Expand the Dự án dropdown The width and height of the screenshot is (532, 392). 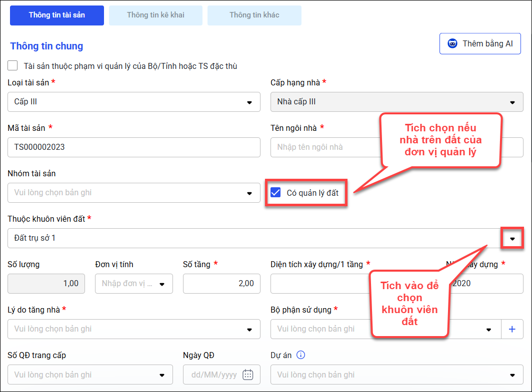click(x=512, y=375)
